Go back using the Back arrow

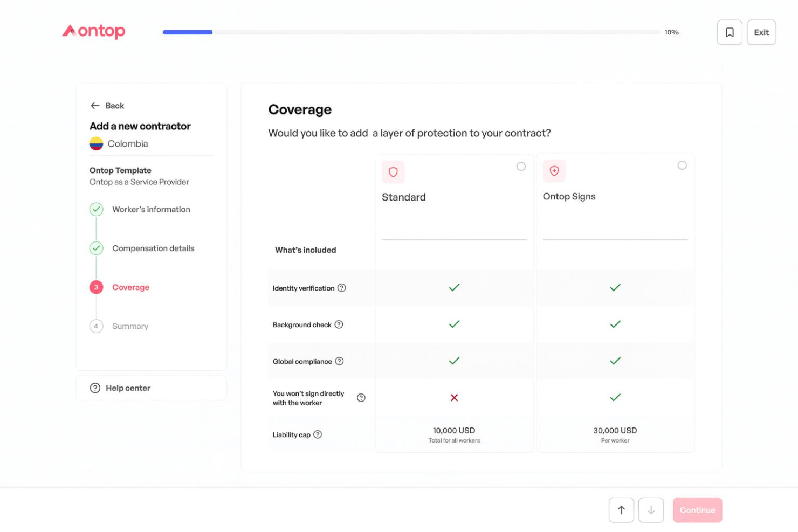107,106
